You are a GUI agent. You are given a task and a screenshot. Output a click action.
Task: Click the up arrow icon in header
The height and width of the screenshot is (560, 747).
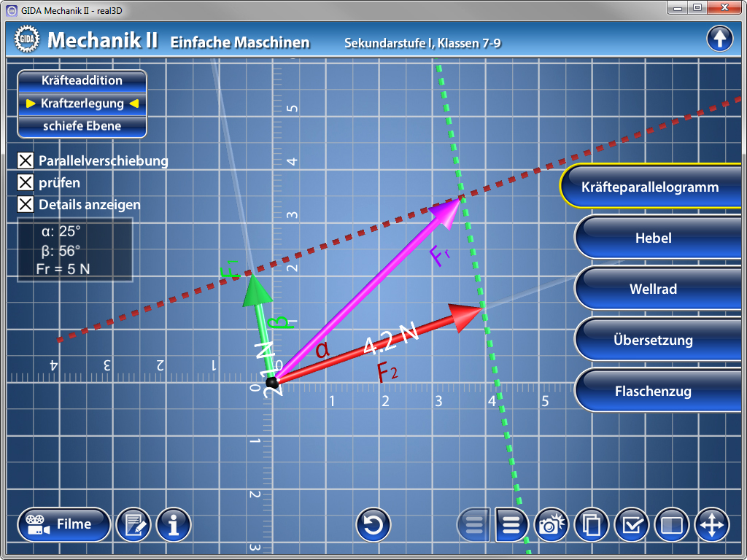pos(719,39)
